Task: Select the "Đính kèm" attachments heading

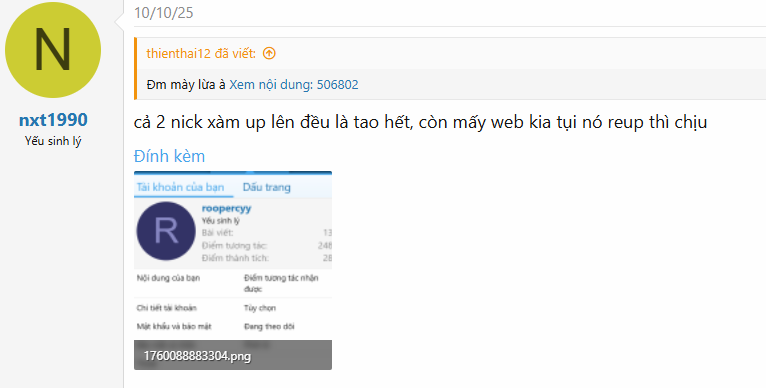Action: point(169,156)
